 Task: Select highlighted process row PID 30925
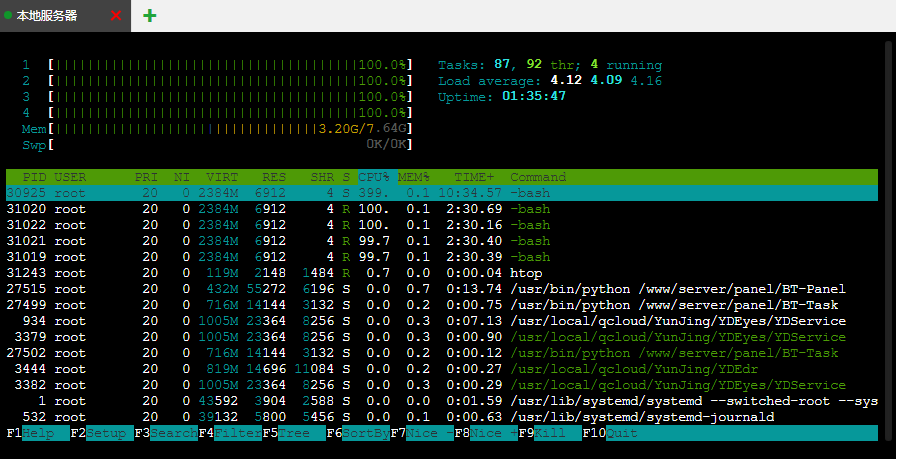pos(442,193)
